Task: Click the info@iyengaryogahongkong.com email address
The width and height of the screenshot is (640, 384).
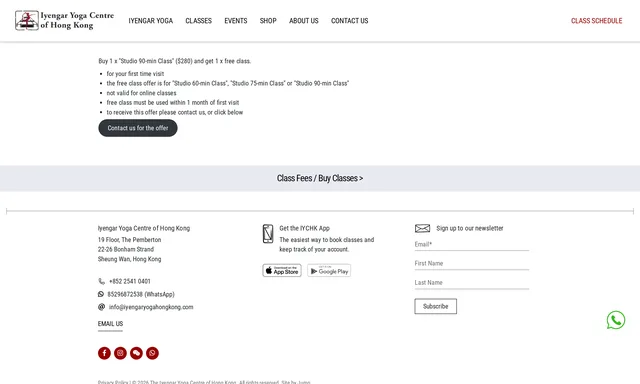Action: (x=151, y=307)
